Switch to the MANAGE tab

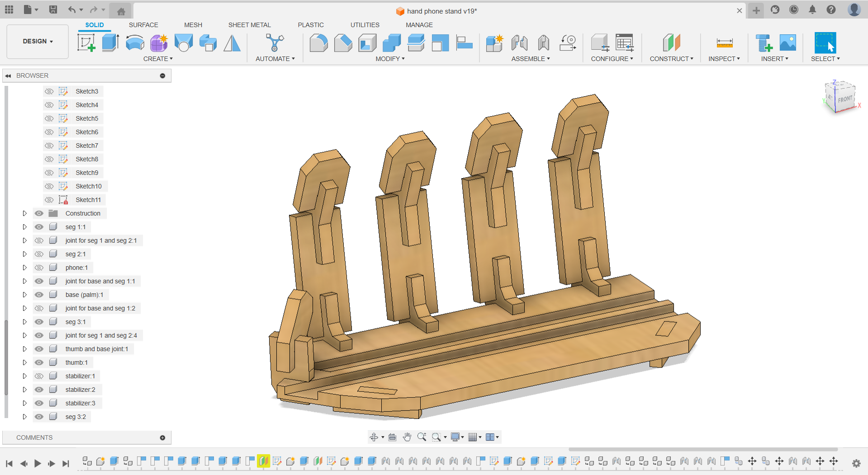click(x=419, y=25)
